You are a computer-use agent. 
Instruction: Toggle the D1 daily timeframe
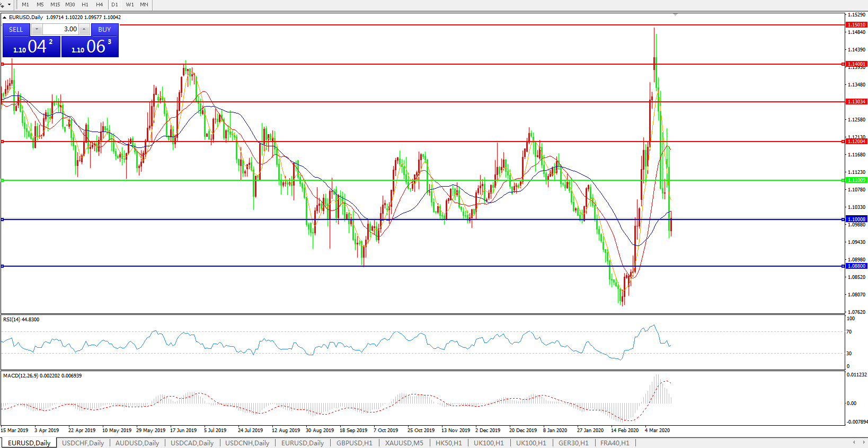point(114,5)
